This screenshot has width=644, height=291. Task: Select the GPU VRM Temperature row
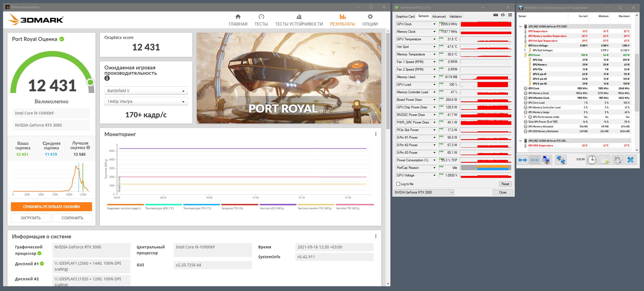574,146
